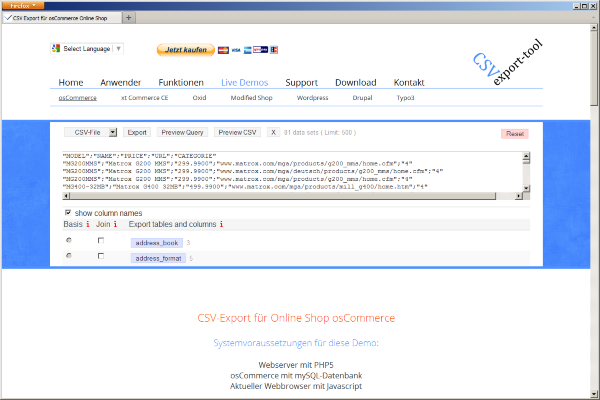Viewport: 600px width, 400px height.
Task: Open the Wordpress submenu link
Action: pyautogui.click(x=313, y=98)
